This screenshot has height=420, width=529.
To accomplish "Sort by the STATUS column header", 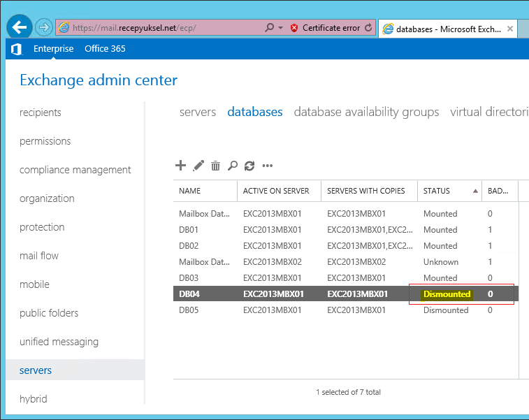I will [450, 191].
